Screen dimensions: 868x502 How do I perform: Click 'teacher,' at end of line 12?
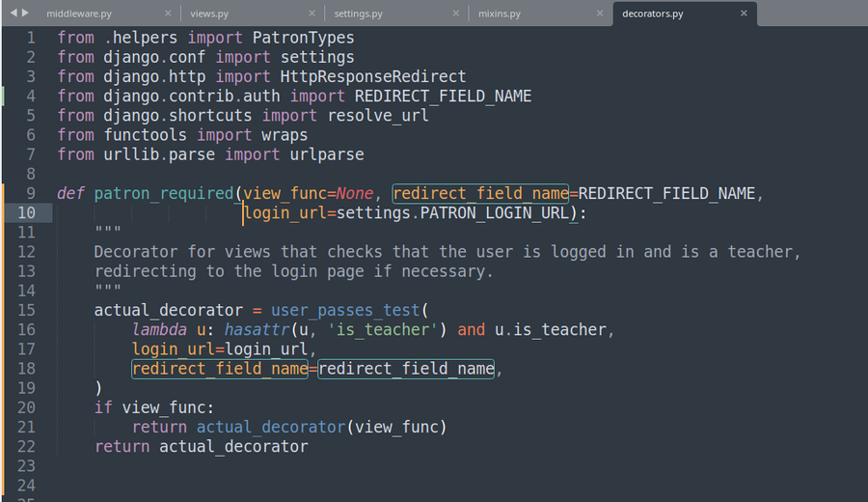pos(764,252)
